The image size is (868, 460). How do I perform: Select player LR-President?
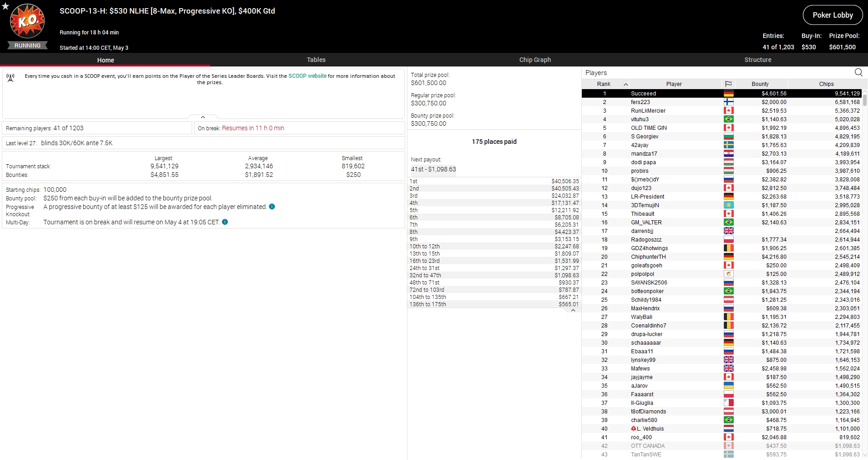[722, 197]
